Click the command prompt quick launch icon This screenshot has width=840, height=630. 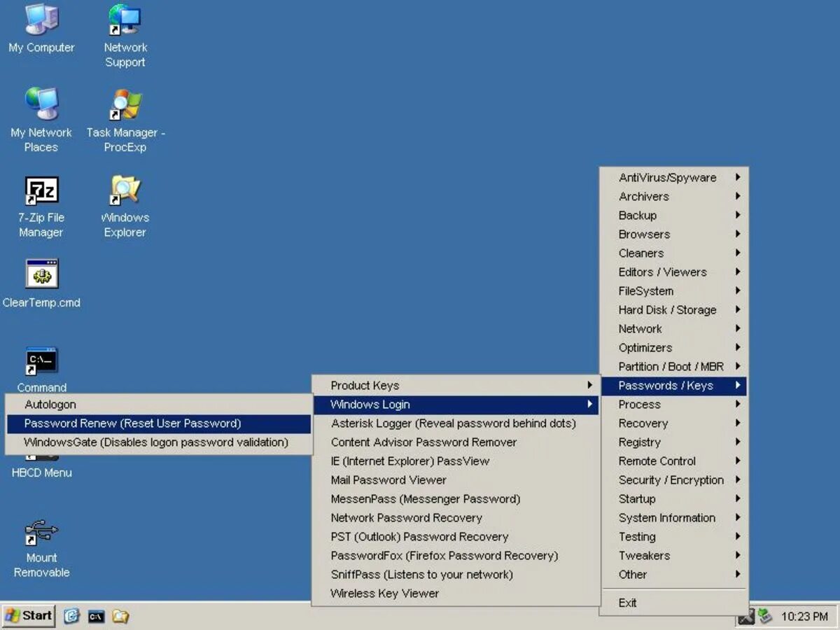click(96, 616)
